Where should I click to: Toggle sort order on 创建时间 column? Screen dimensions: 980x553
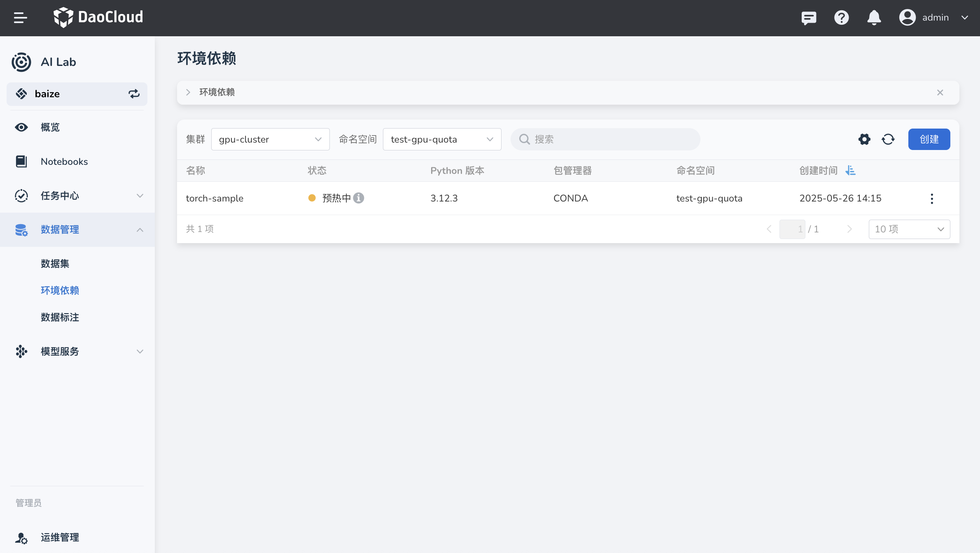[850, 171]
